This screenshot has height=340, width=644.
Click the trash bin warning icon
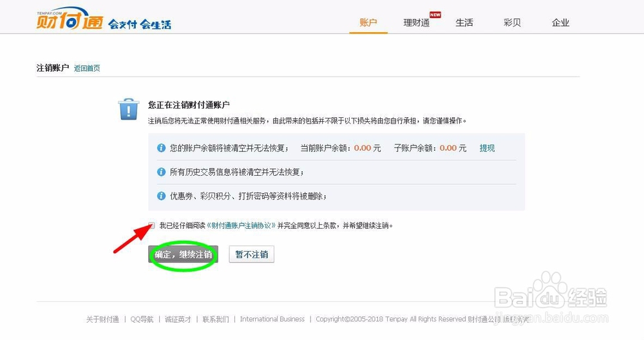click(x=129, y=109)
